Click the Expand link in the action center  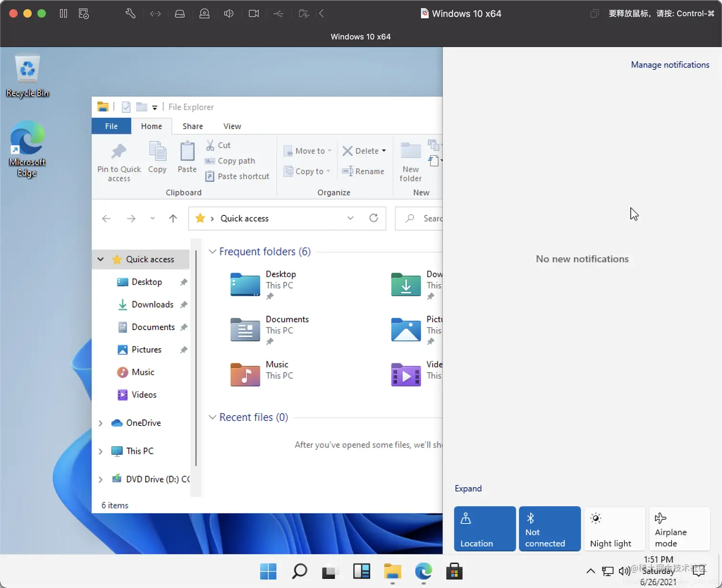coord(468,488)
